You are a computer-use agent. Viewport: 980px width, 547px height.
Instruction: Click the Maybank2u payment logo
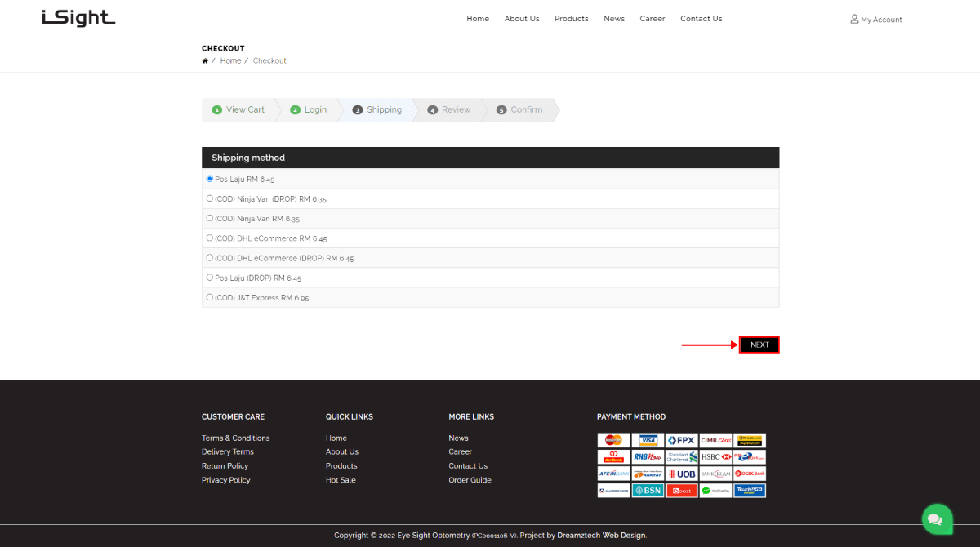pos(750,440)
